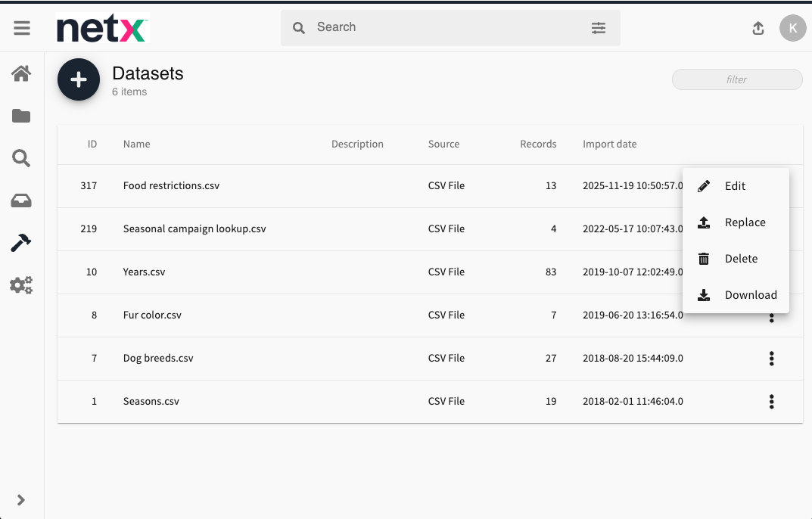Add a new dataset with plus button
The height and width of the screenshot is (519, 812).
coord(79,79)
